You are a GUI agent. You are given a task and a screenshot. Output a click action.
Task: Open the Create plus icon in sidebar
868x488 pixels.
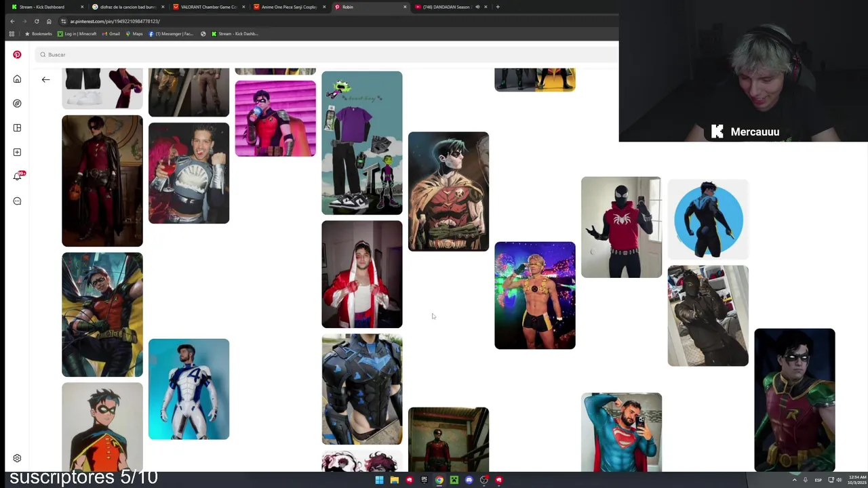17,152
